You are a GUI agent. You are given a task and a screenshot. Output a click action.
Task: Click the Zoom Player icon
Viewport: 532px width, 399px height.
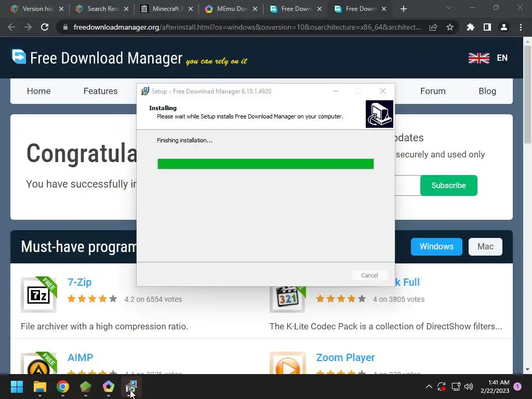point(288,363)
